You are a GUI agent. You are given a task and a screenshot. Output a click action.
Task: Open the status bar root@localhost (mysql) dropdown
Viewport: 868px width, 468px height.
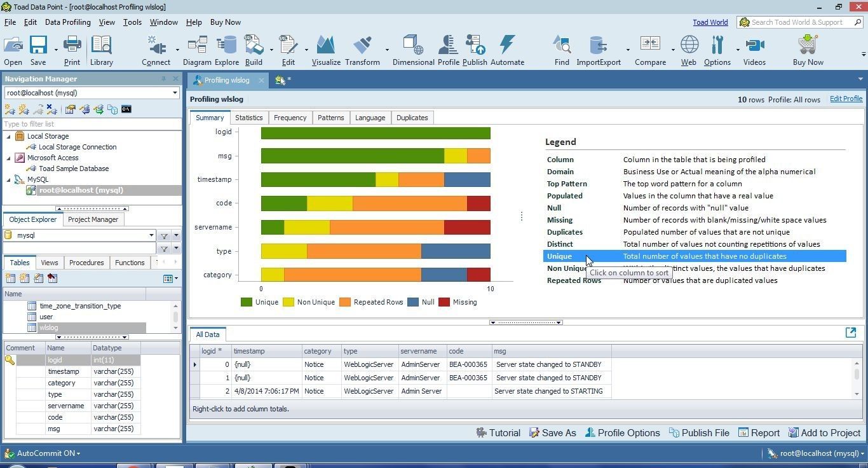tap(815, 453)
